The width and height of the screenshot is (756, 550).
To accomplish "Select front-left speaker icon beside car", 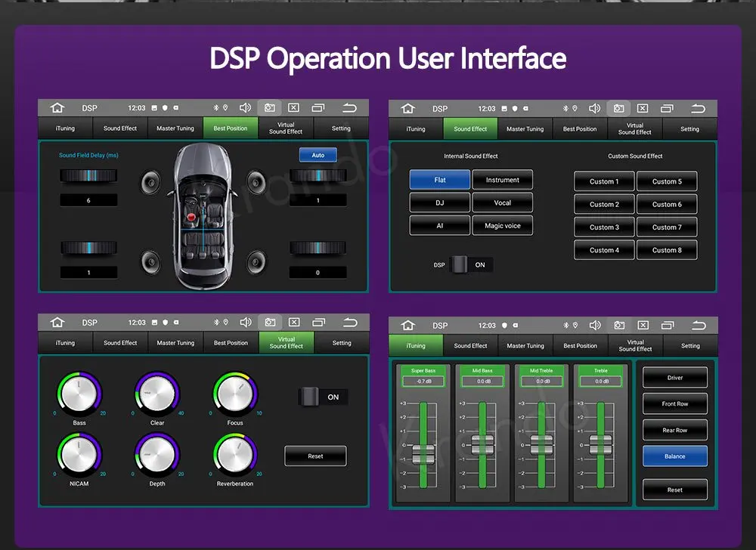I will [150, 183].
